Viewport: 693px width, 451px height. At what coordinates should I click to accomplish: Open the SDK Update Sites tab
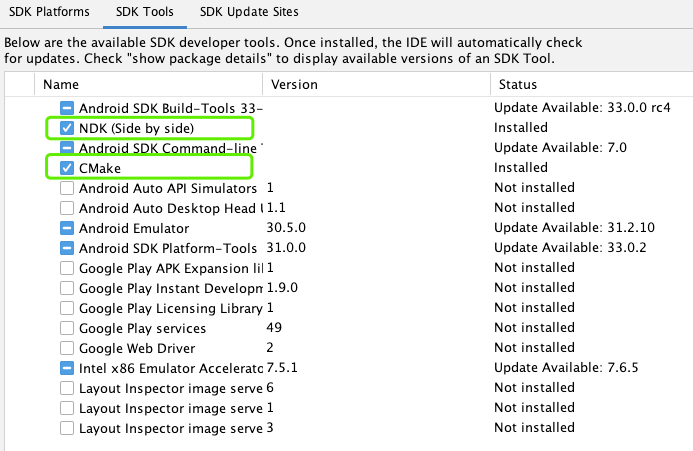248,12
